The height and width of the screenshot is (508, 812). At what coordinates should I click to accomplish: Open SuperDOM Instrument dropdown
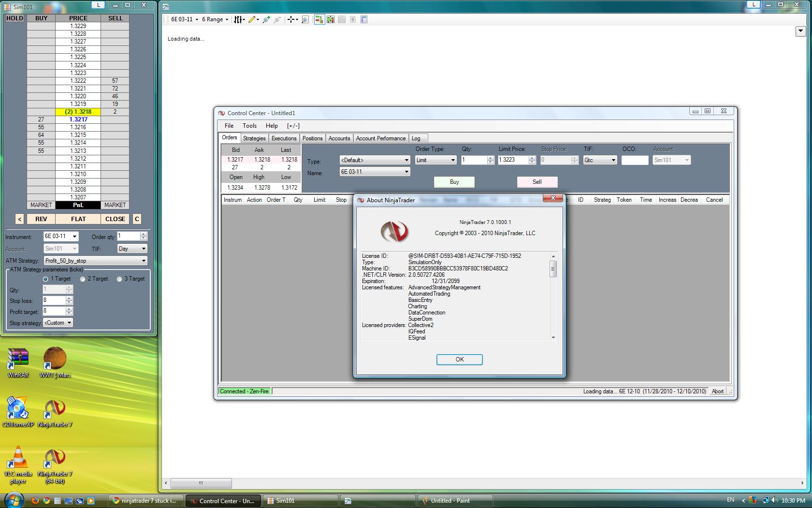click(x=74, y=237)
